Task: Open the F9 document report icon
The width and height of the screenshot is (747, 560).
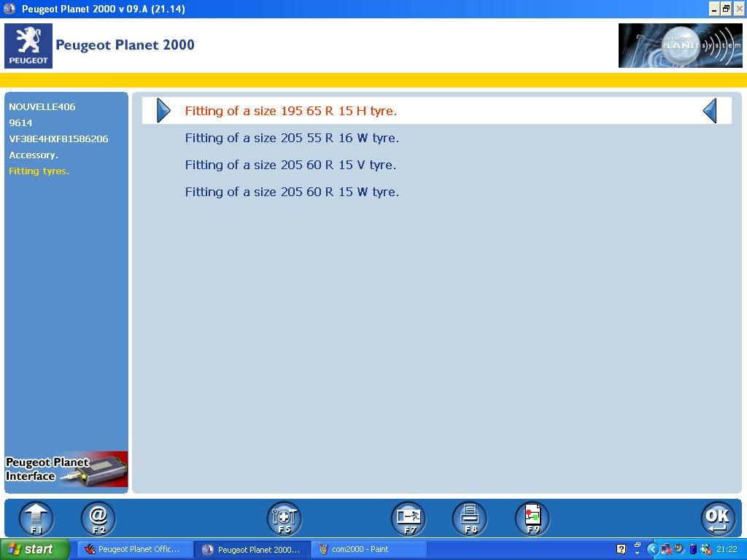Action: tap(532, 518)
